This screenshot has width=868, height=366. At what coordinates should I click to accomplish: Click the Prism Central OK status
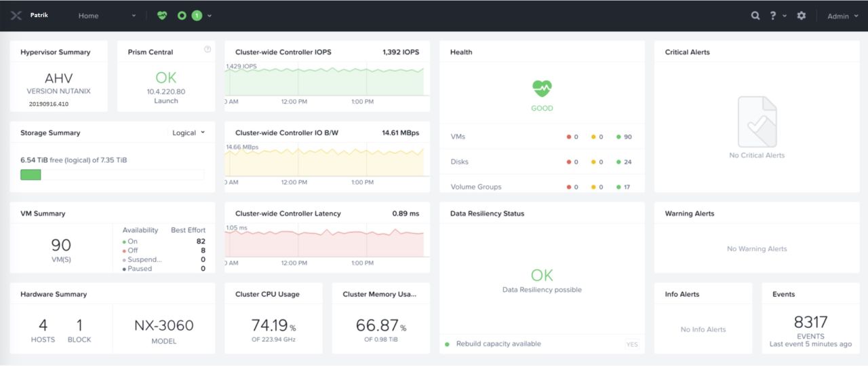point(166,78)
